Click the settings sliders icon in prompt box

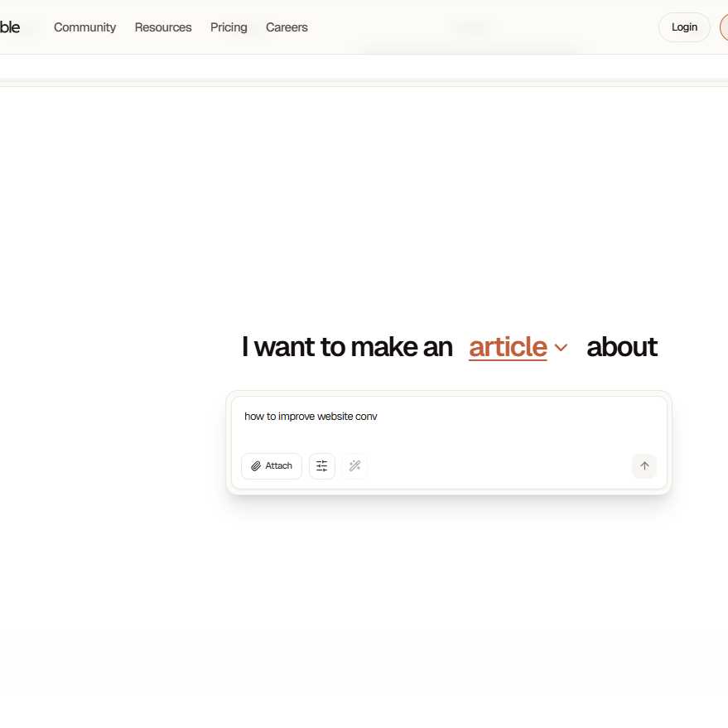point(322,466)
